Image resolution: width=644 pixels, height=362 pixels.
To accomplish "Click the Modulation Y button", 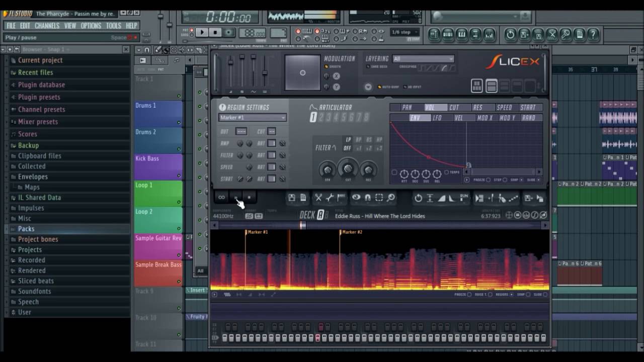I will click(336, 86).
